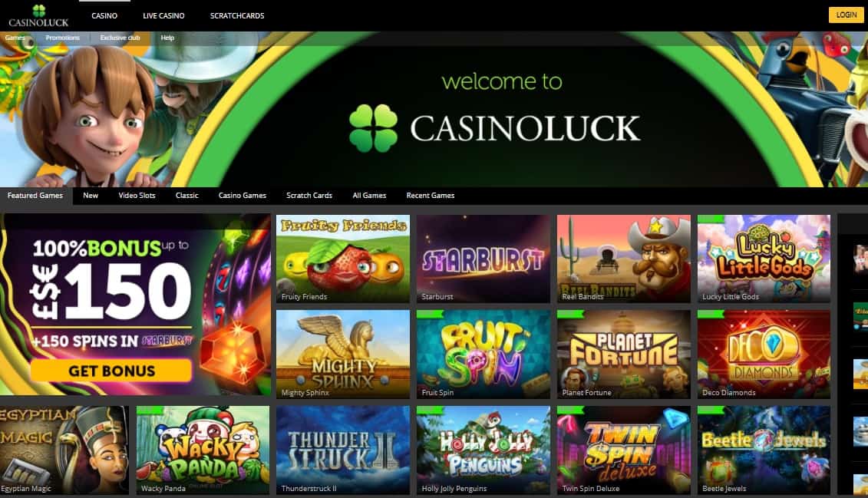Open SCRATCHCARDS in the top navigation
Screen dimensions: 868x498
point(237,15)
